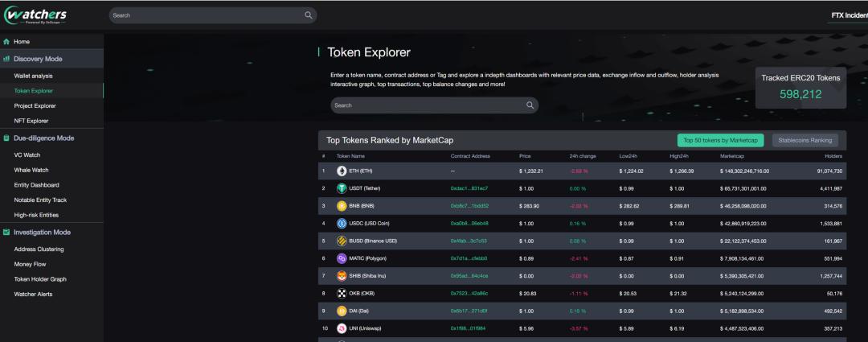Click the Token Explorer search field
Image resolution: width=868 pixels, height=342 pixels.
(x=426, y=105)
